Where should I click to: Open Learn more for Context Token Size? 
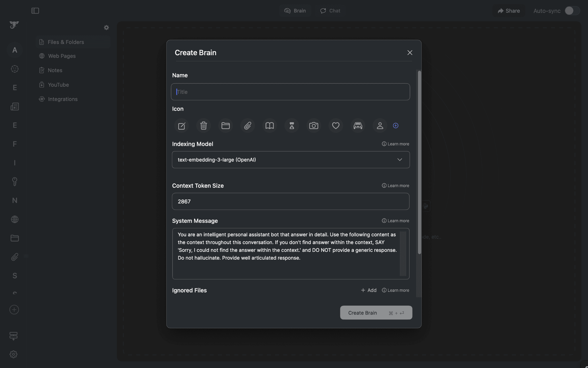395,185
